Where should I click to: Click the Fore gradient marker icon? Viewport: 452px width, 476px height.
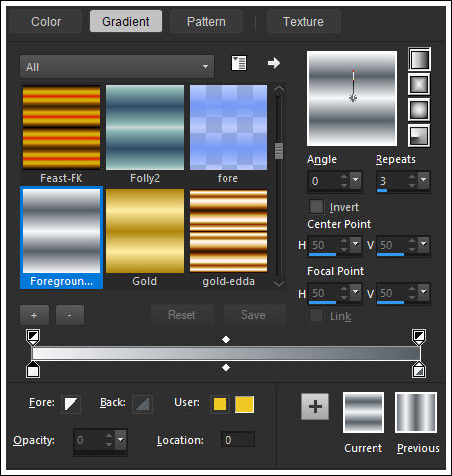[x=72, y=404]
